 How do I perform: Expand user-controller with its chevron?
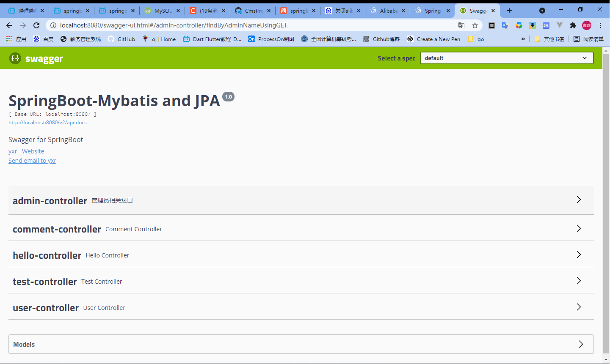point(579,307)
